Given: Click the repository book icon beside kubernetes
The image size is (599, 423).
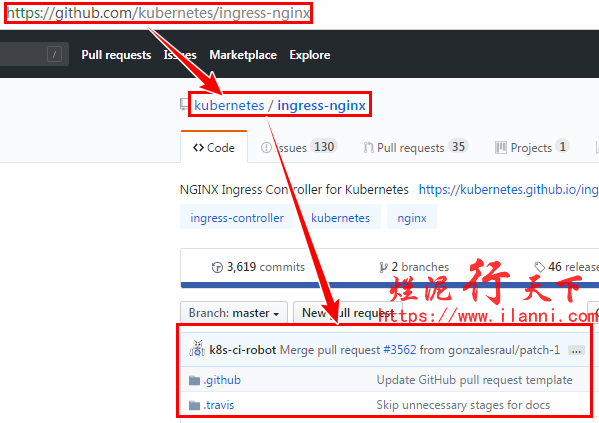Looking at the screenshot, I should tap(184, 104).
